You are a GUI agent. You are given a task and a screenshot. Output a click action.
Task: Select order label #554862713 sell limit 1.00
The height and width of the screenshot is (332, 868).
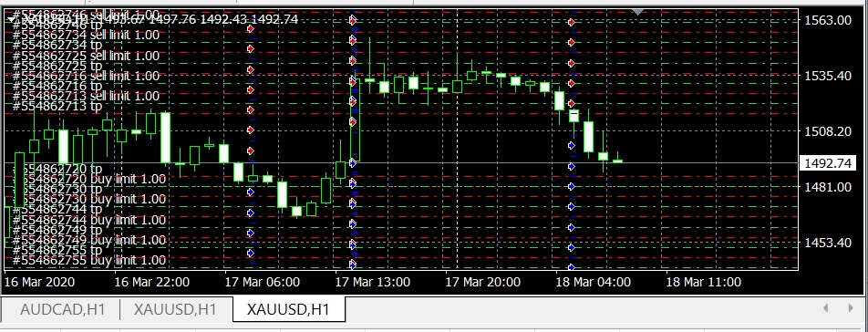[86, 96]
